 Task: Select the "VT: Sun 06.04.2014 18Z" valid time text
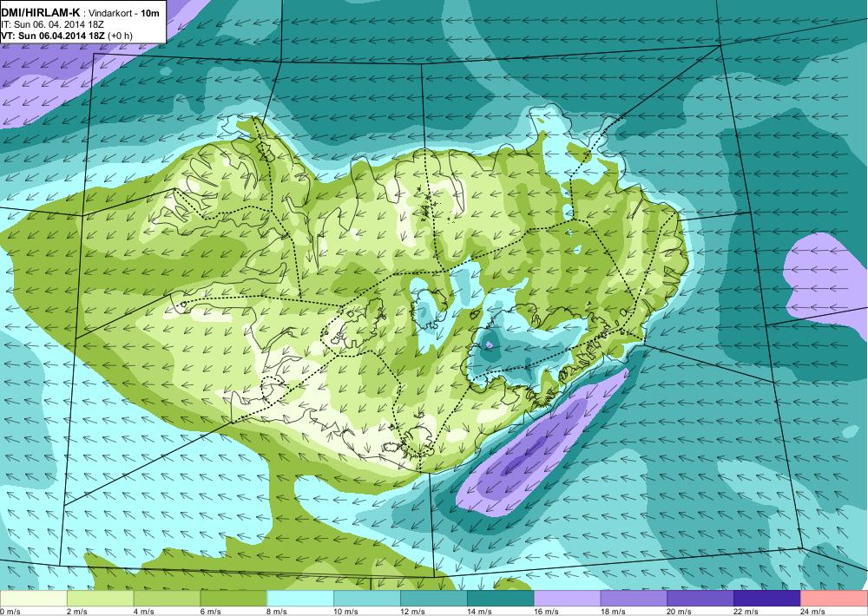click(x=53, y=36)
